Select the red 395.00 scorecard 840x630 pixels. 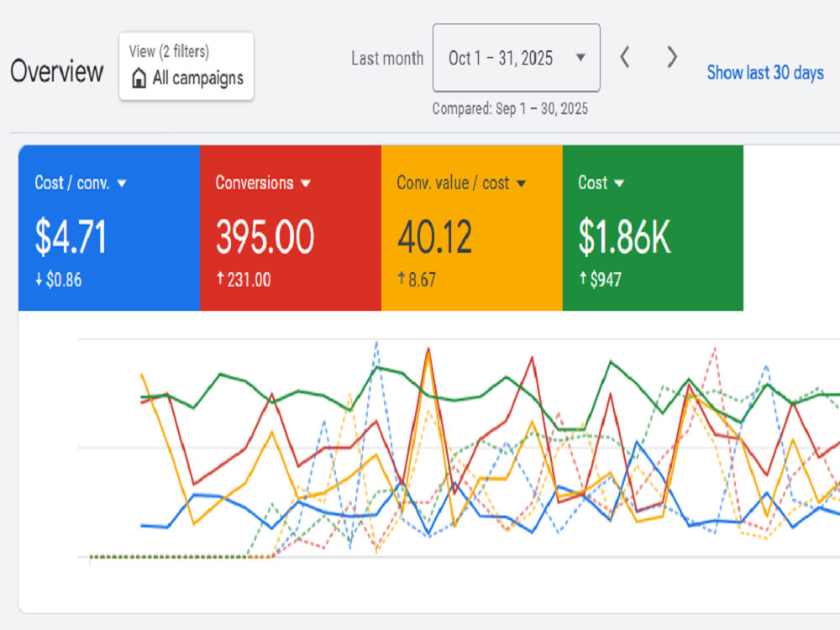(x=291, y=228)
